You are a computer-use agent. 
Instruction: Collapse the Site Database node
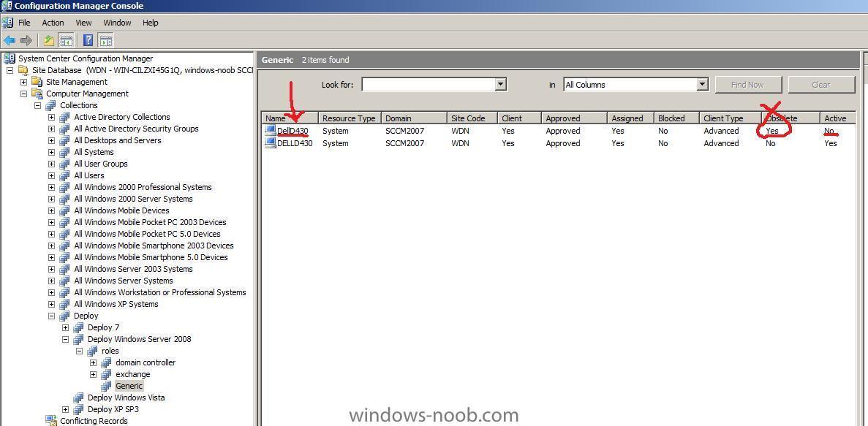pos(10,70)
